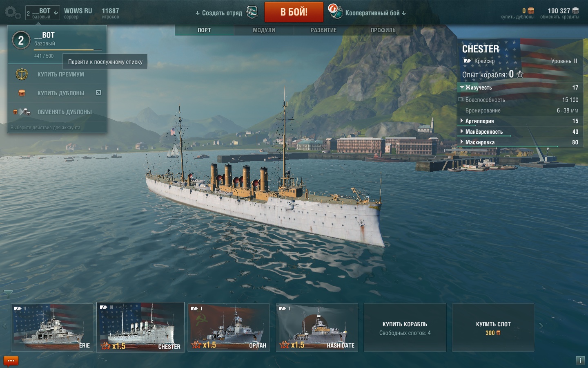Switch to the Модули tab
Screen dimensions: 588x368
coord(264,30)
